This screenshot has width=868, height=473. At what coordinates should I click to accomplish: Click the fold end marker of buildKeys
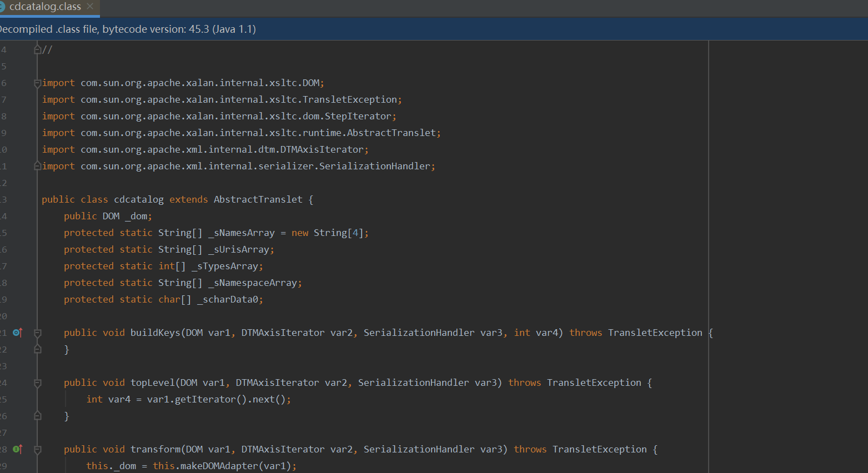click(x=37, y=349)
